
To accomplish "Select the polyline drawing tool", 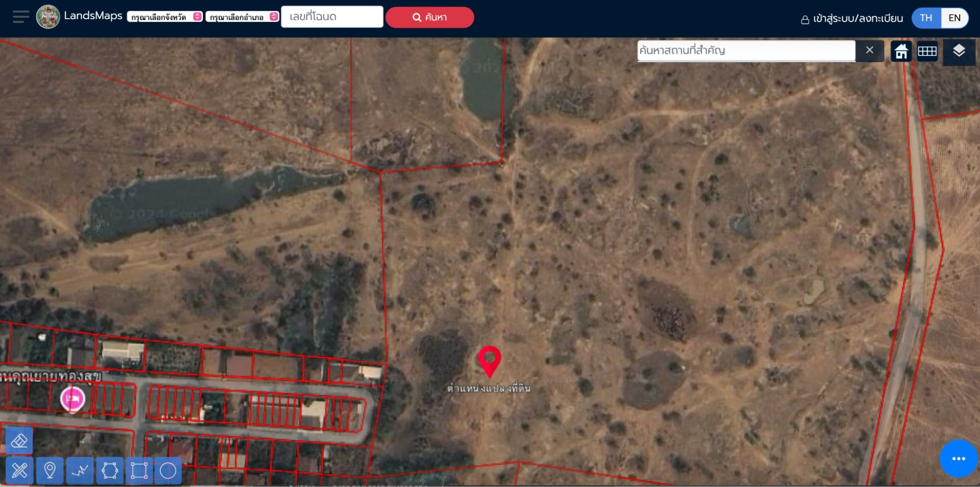I will 79,471.
